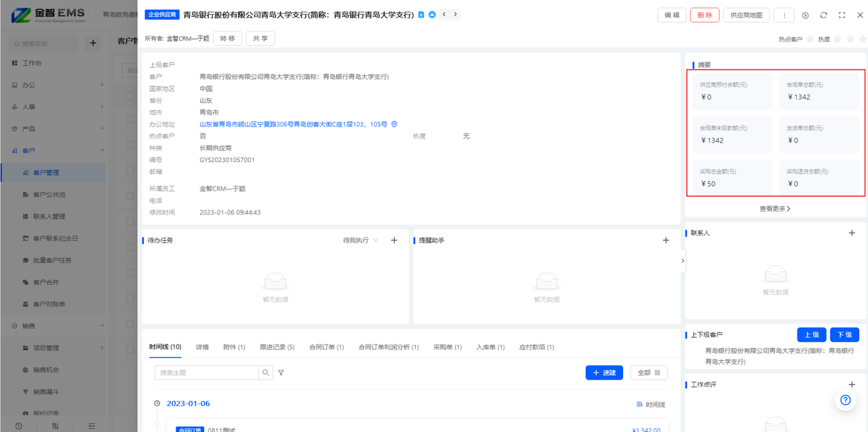Click the blue 下级 button
The height and width of the screenshot is (432, 868).
pos(844,334)
